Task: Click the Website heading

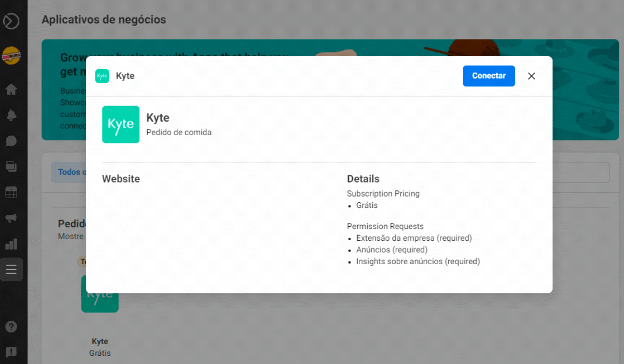Action: (x=121, y=179)
